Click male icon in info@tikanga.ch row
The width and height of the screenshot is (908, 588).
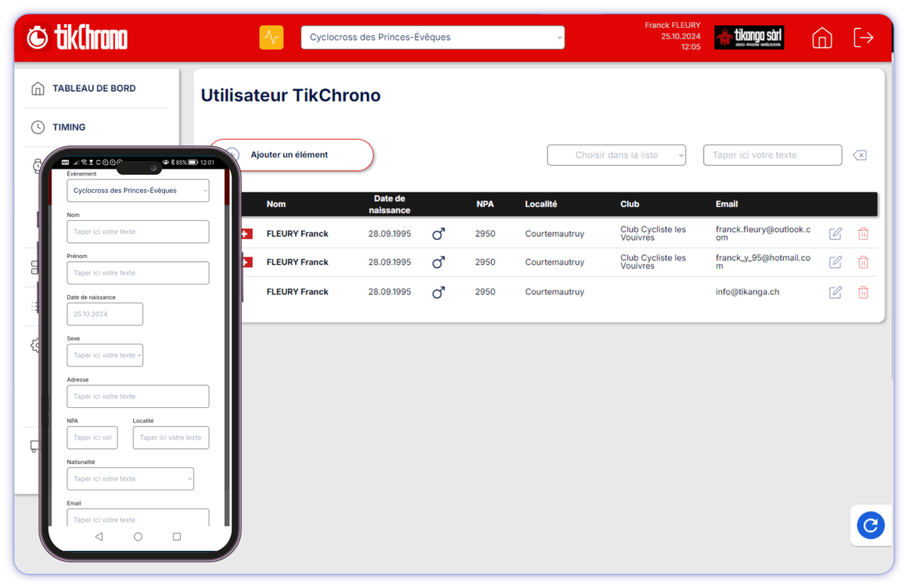click(x=438, y=292)
